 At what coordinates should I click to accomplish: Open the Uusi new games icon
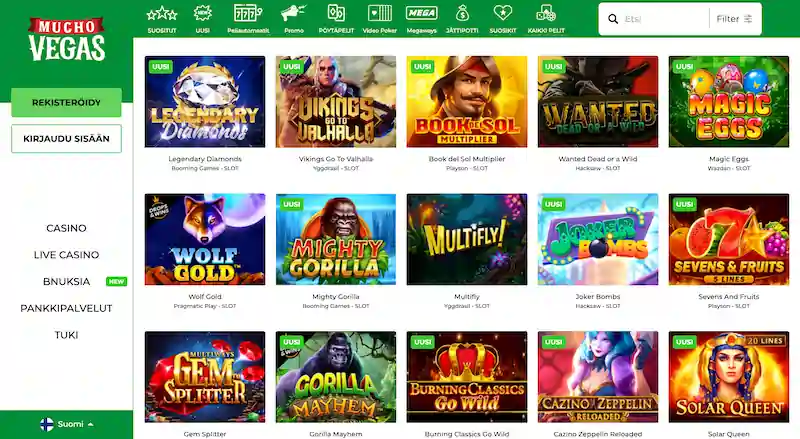(203, 13)
